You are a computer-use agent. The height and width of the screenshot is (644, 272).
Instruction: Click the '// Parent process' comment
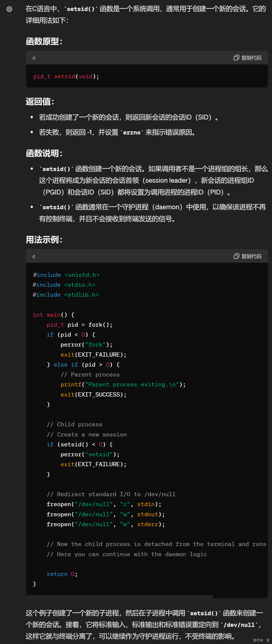[x=90, y=375]
